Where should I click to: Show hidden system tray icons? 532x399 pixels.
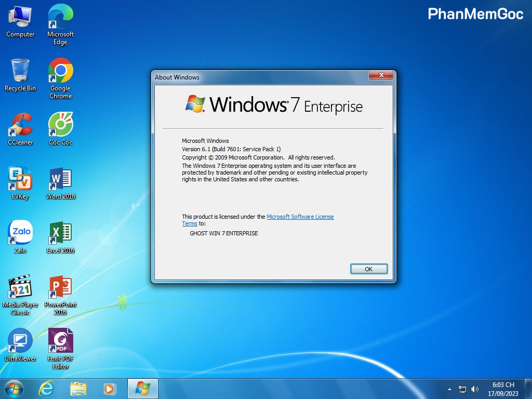tap(449, 389)
